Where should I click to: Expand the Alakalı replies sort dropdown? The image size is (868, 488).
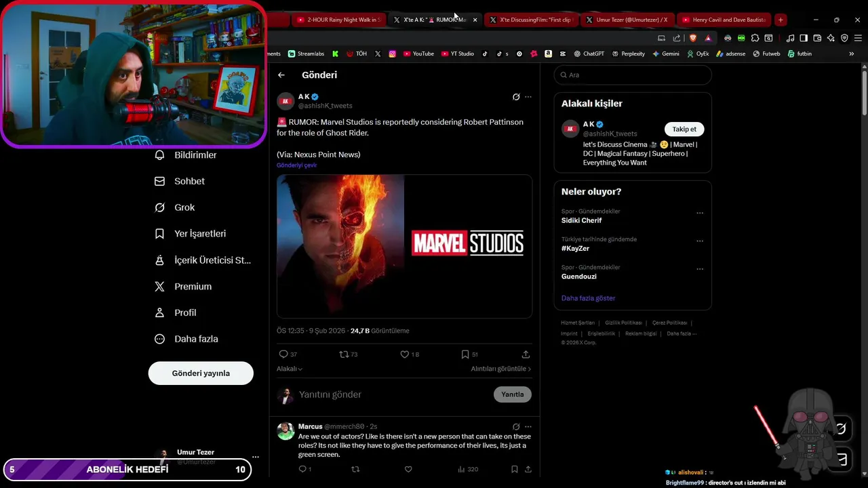[x=290, y=369]
